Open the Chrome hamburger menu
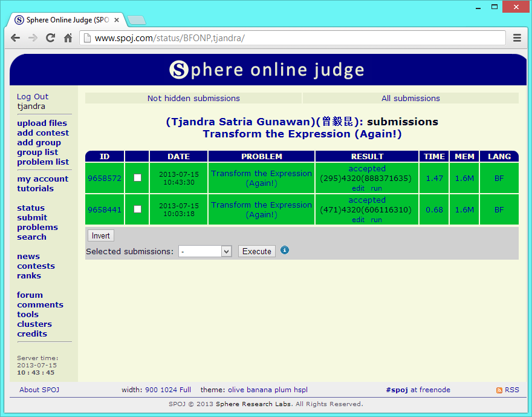 click(517, 38)
